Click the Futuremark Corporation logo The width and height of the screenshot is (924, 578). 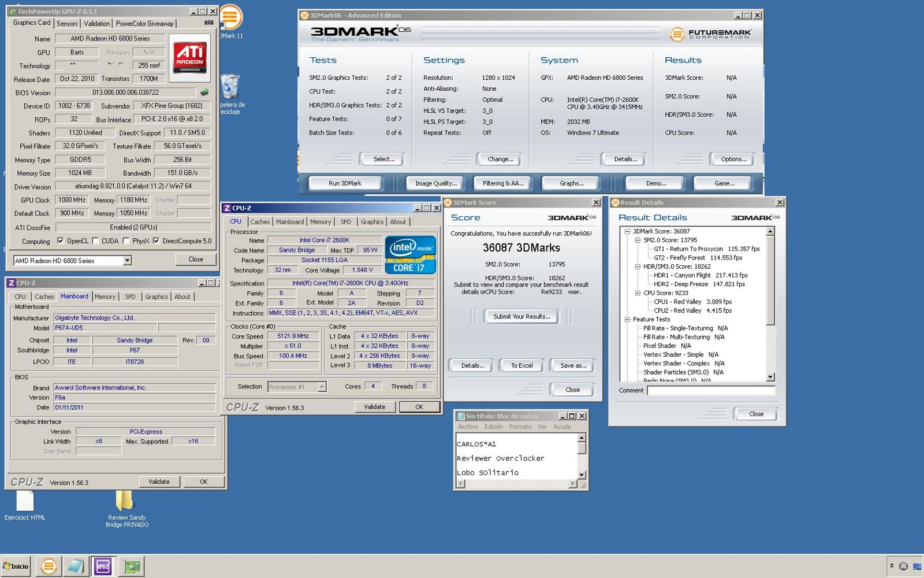click(711, 34)
